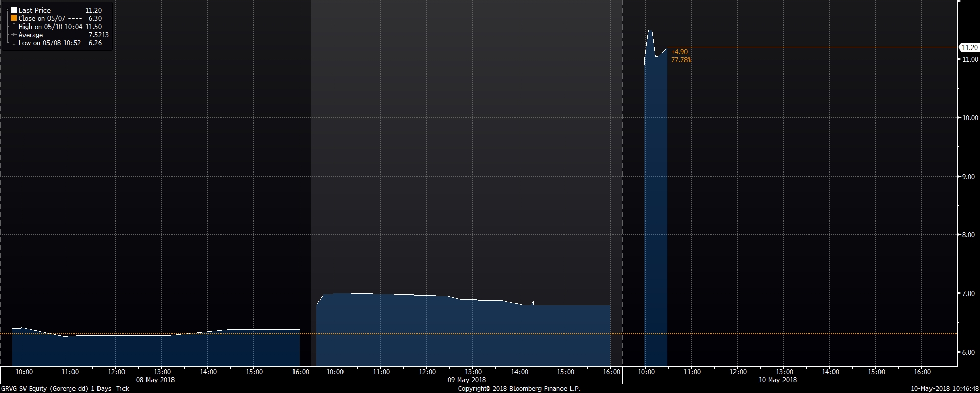Click the Bloomberg Finance copyright text
The height and width of the screenshot is (393, 980).
[519, 389]
